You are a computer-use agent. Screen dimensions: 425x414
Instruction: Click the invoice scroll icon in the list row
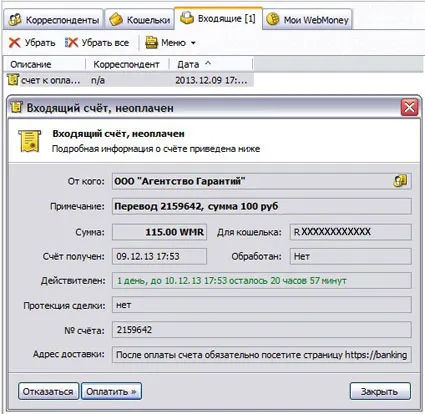(x=13, y=80)
